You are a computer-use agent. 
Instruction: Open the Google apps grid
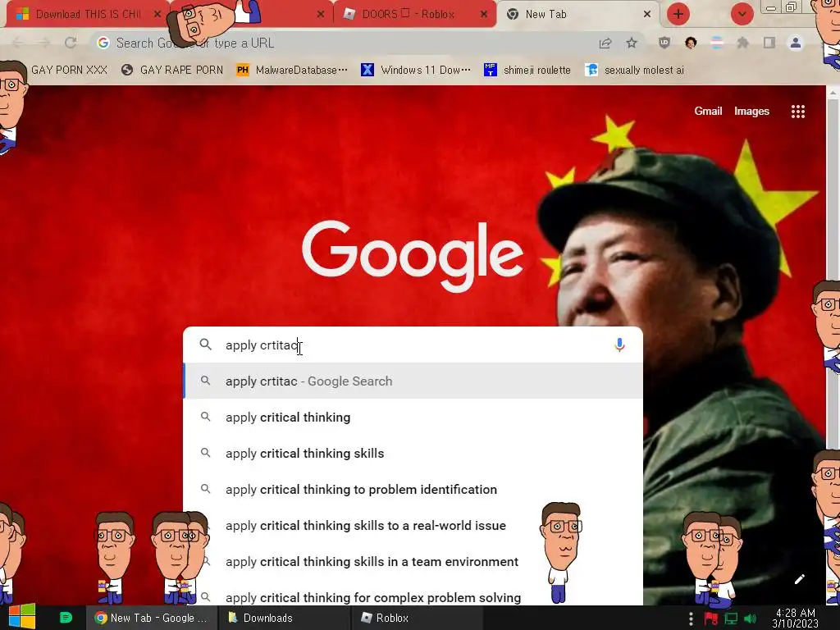(x=797, y=112)
